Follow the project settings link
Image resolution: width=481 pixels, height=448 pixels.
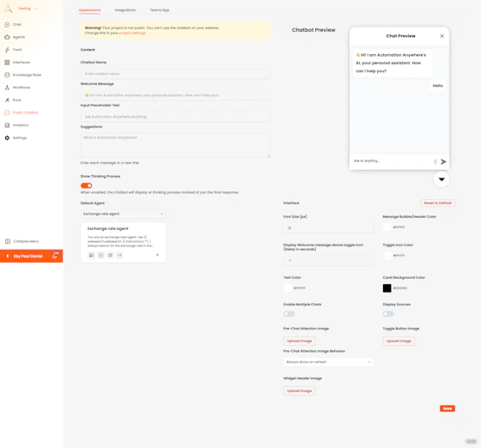point(132,33)
